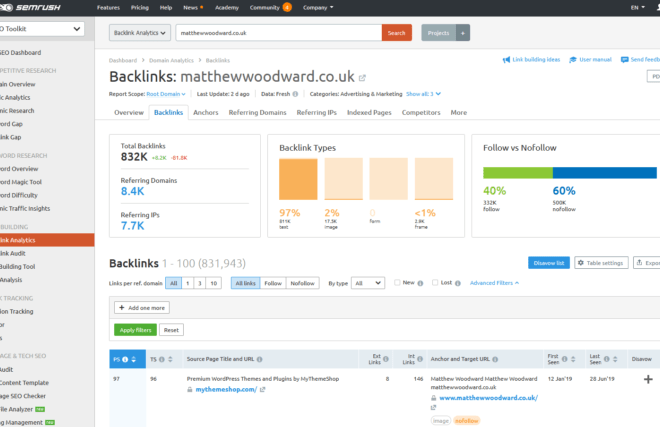Click the TS column sort arrows
This screenshot has height=427, width=660.
[170, 359]
